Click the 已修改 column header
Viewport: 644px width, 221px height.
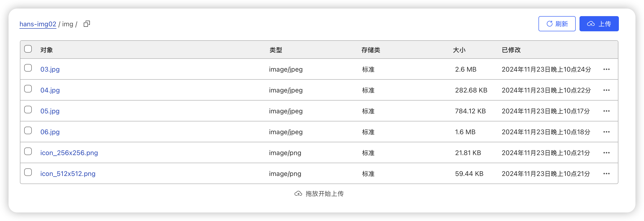[x=511, y=50]
